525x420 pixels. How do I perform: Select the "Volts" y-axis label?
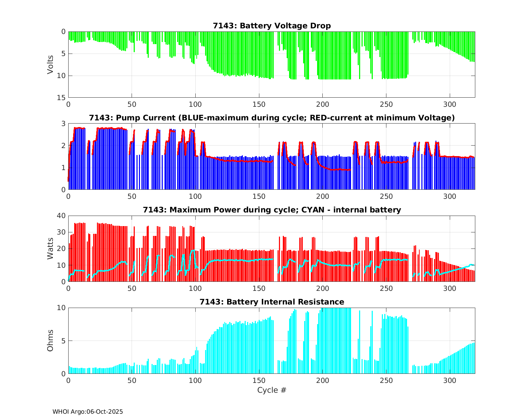(50, 64)
